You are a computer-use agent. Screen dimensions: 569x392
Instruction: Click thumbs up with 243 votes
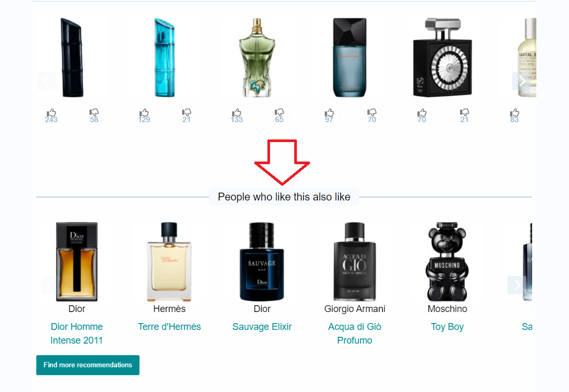pos(51,115)
